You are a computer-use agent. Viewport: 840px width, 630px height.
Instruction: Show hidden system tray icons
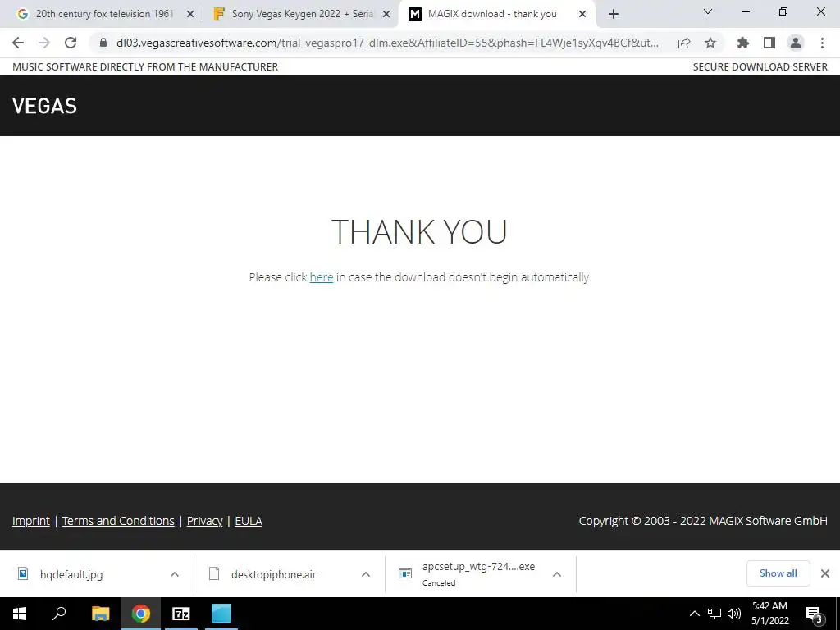tap(694, 614)
